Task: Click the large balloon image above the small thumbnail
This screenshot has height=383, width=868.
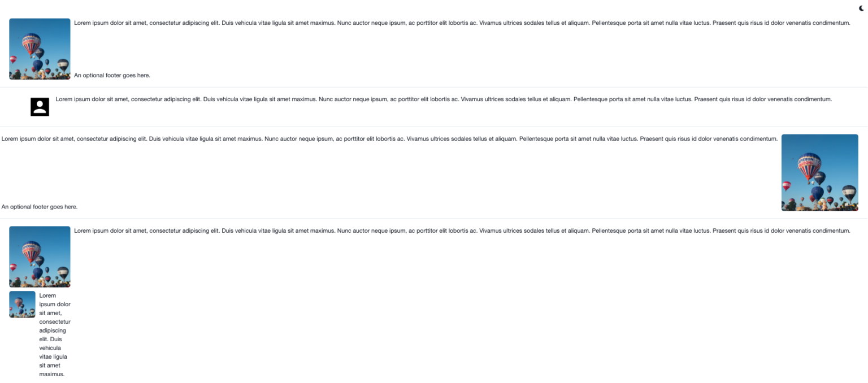Action: pyautogui.click(x=40, y=257)
